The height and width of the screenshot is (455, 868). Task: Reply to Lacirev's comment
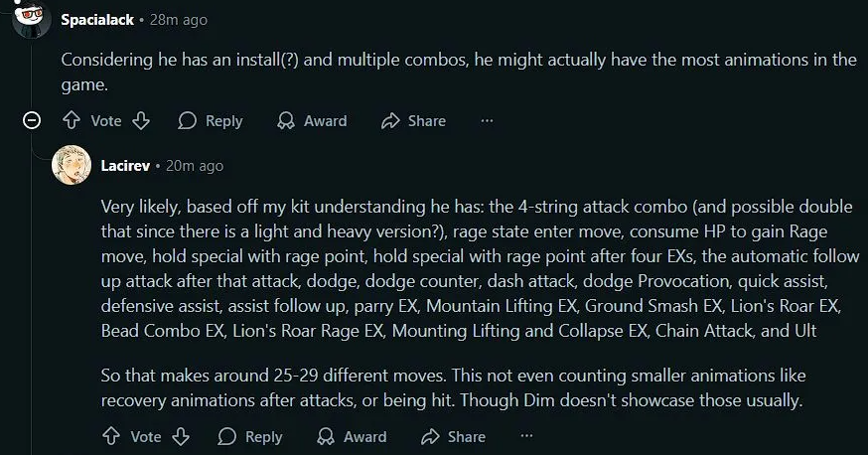(250, 436)
